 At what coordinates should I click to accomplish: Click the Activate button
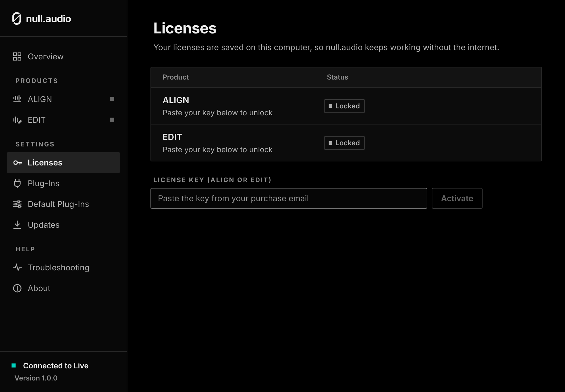click(457, 198)
